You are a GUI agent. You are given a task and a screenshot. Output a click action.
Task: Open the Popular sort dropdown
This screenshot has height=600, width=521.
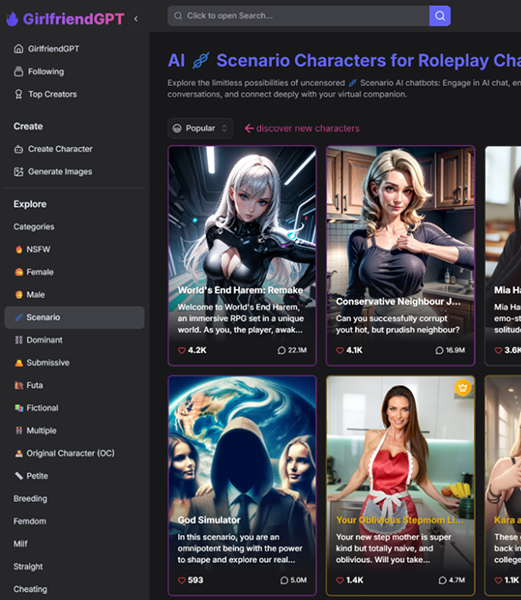coord(200,128)
